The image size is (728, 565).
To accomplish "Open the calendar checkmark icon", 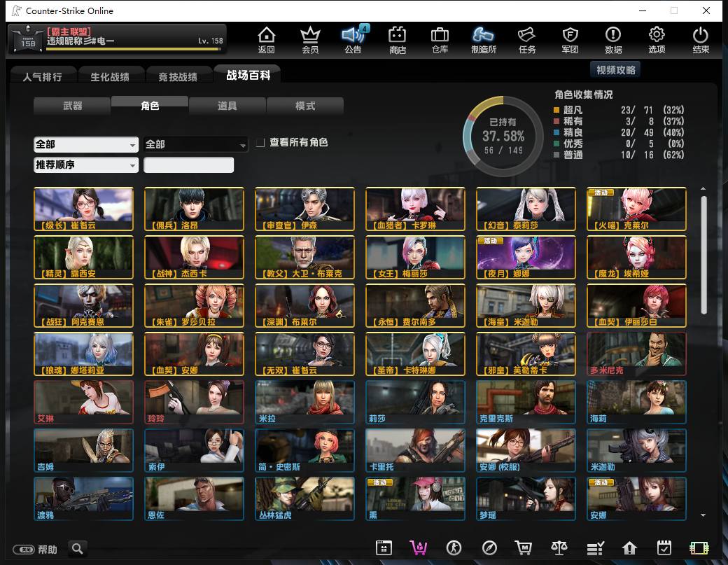I will point(664,547).
